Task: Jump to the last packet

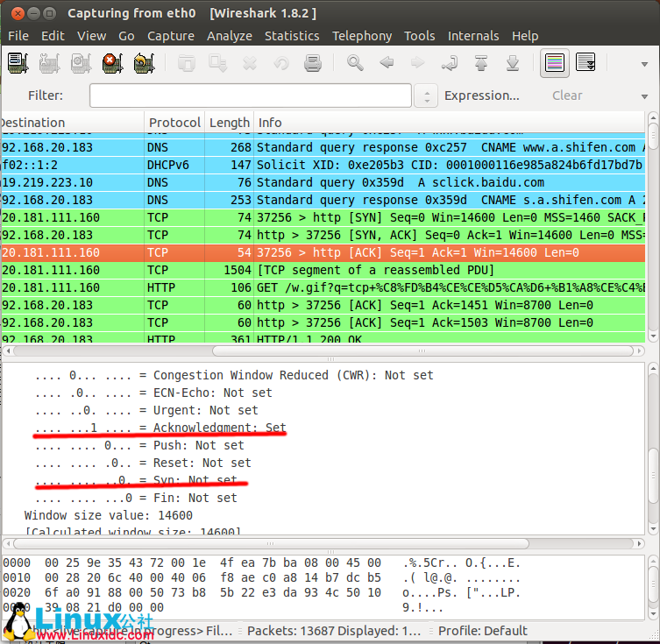Action: pos(513,63)
